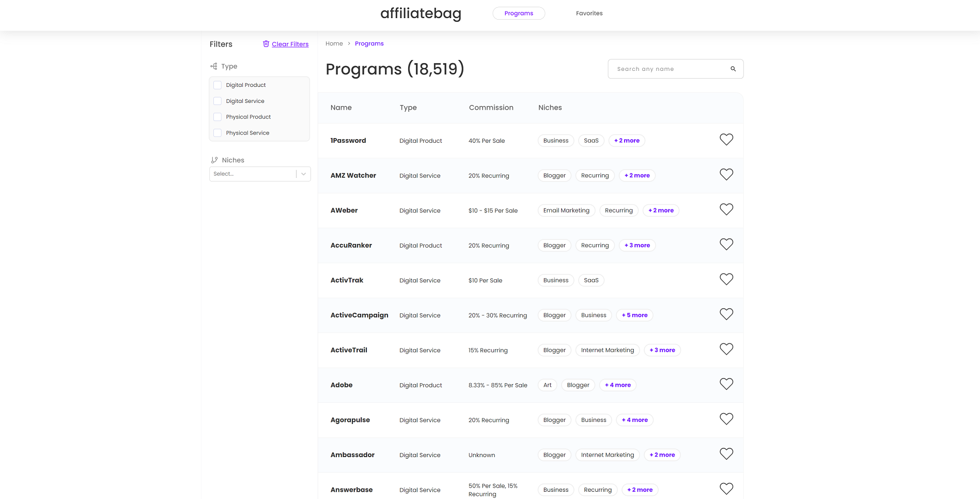Add AccuRanker to favorites via heart
This screenshot has height=499, width=980.
726,245
